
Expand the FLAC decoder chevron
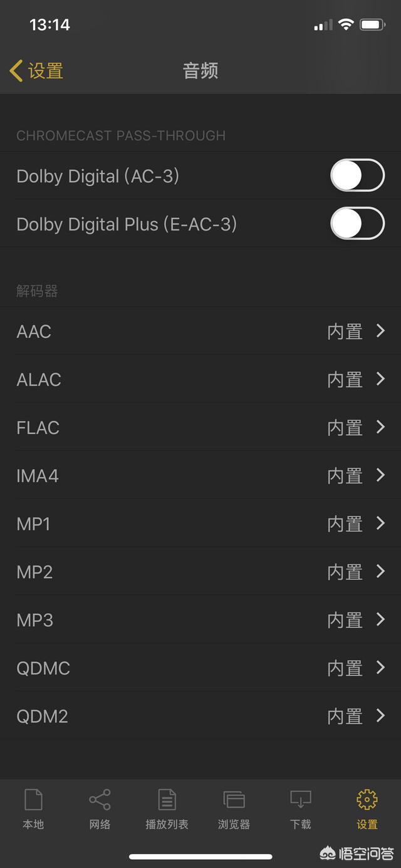coord(380,427)
